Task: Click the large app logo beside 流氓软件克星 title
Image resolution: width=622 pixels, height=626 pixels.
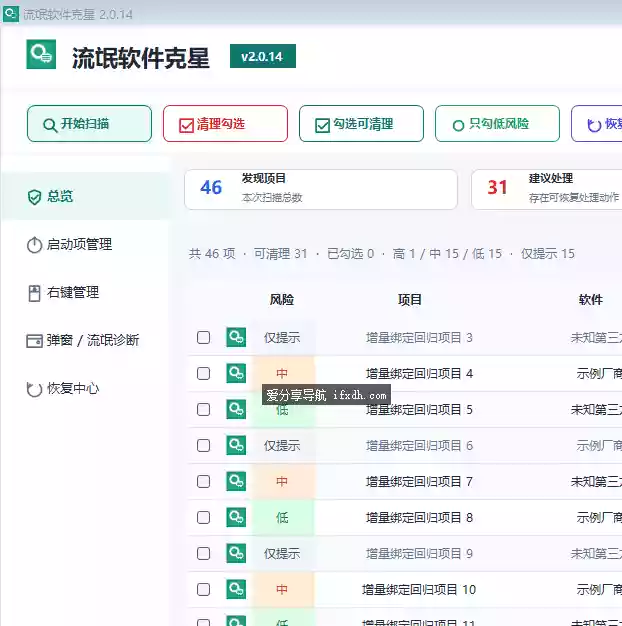Action: (41, 54)
